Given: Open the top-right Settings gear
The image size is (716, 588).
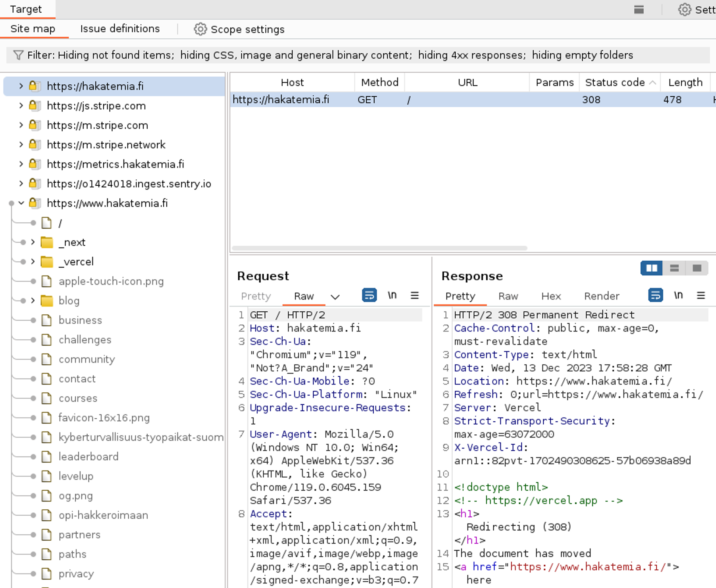Looking at the screenshot, I should click(684, 10).
